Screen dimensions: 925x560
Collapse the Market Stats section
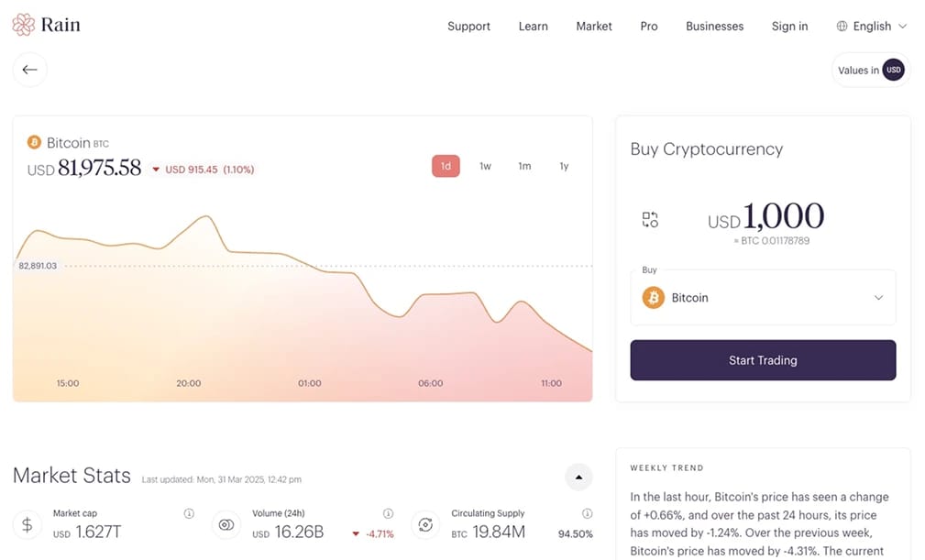pos(578,477)
